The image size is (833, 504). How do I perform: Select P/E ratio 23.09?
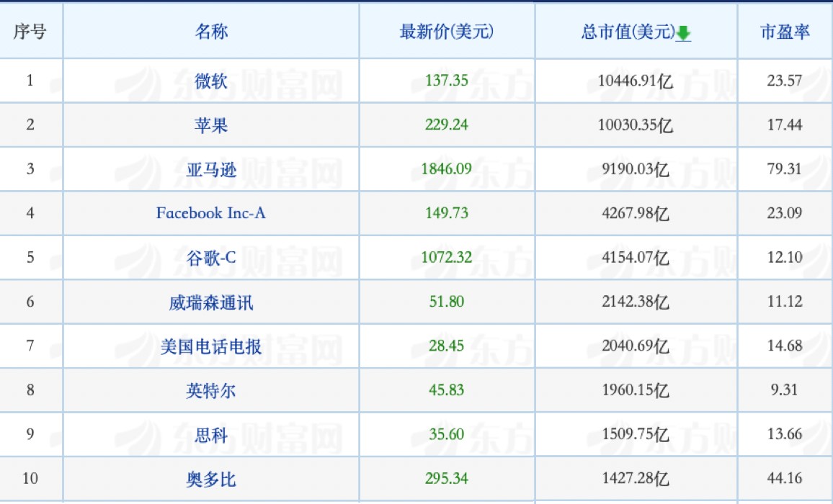pyautogui.click(x=785, y=213)
